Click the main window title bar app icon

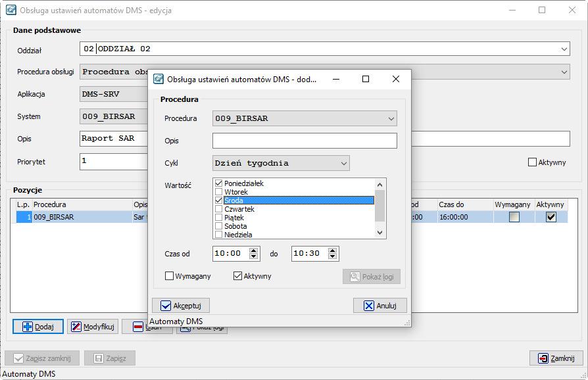click(11, 10)
